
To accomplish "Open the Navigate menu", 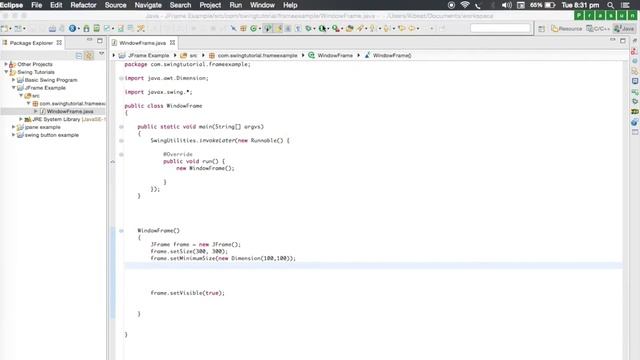I will click(148, 5).
